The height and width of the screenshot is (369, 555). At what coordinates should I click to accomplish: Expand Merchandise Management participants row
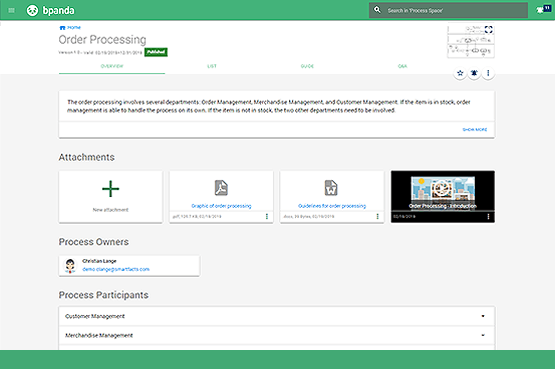[x=277, y=335]
